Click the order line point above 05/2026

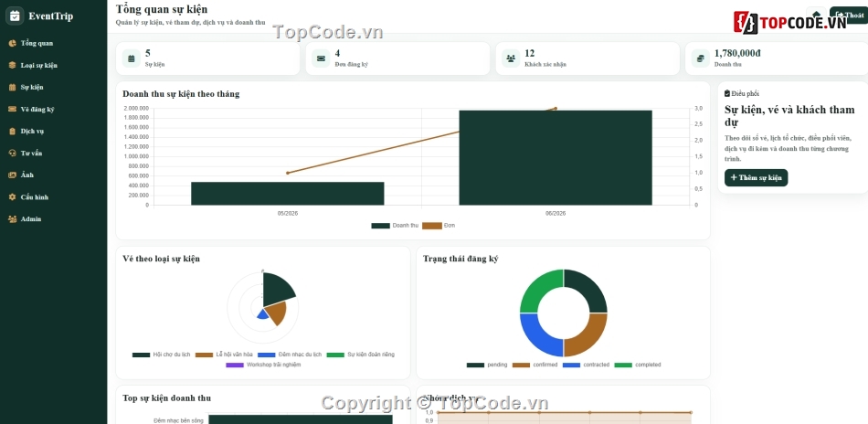click(x=287, y=173)
